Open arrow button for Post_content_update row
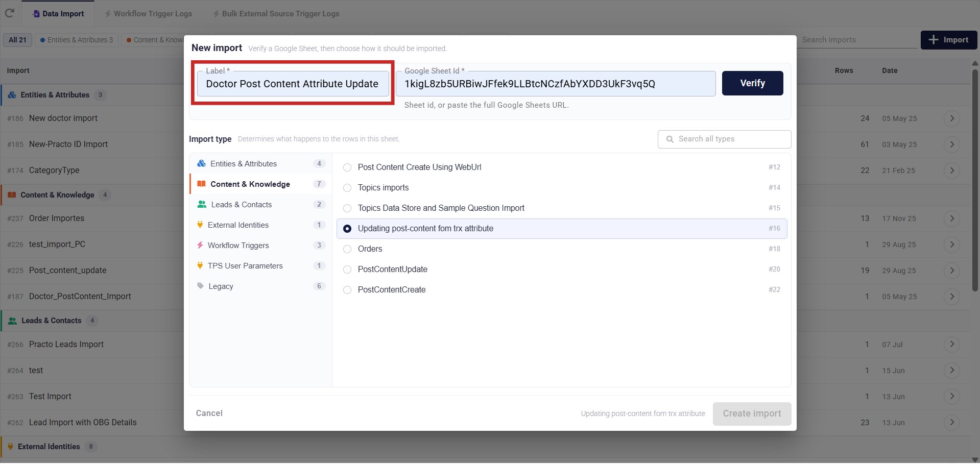Viewport: 980px width, 464px height. tap(952, 271)
